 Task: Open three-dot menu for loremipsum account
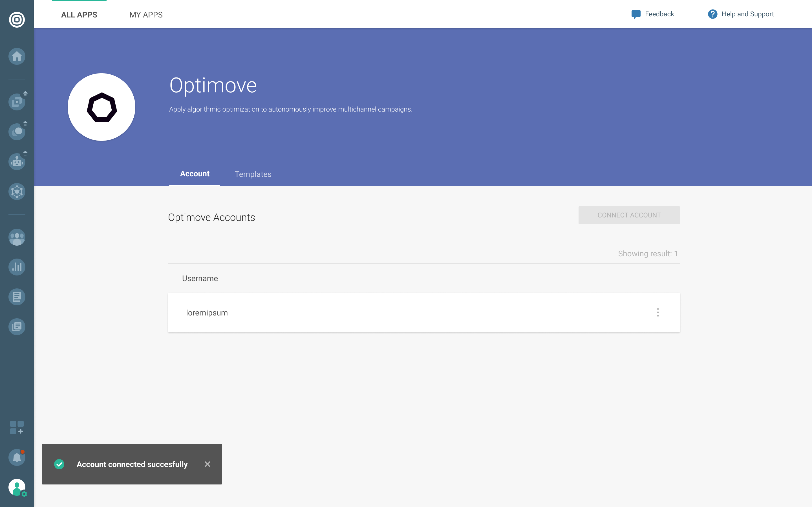click(658, 313)
